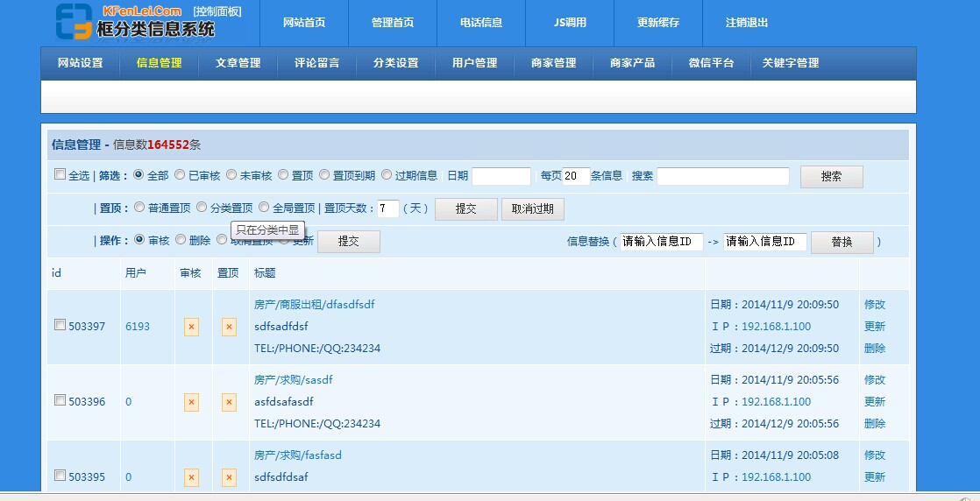The height and width of the screenshot is (501, 980).
Task: Click the 置顶天数 days input box
Action: (x=388, y=208)
